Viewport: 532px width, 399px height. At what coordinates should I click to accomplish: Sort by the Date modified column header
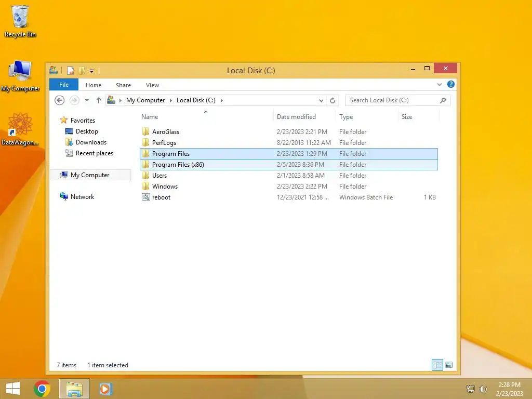[296, 117]
